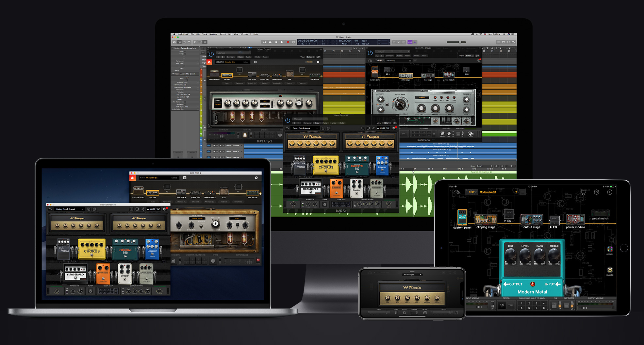Open cloud presets in BiasFX Standalone
Image resolution: width=644 pixels, height=345 pixels.
tap(50, 209)
